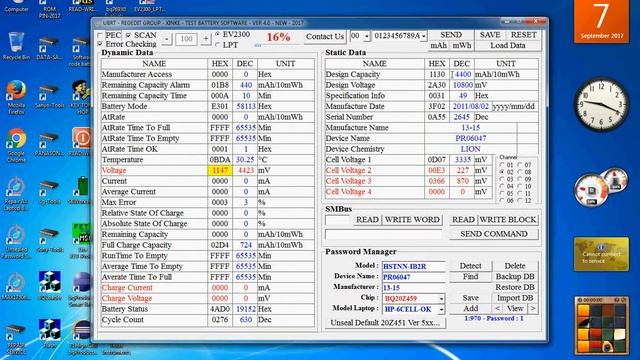Click the picture puzzle gadget
This screenshot has height=360, width=640.
601,325
